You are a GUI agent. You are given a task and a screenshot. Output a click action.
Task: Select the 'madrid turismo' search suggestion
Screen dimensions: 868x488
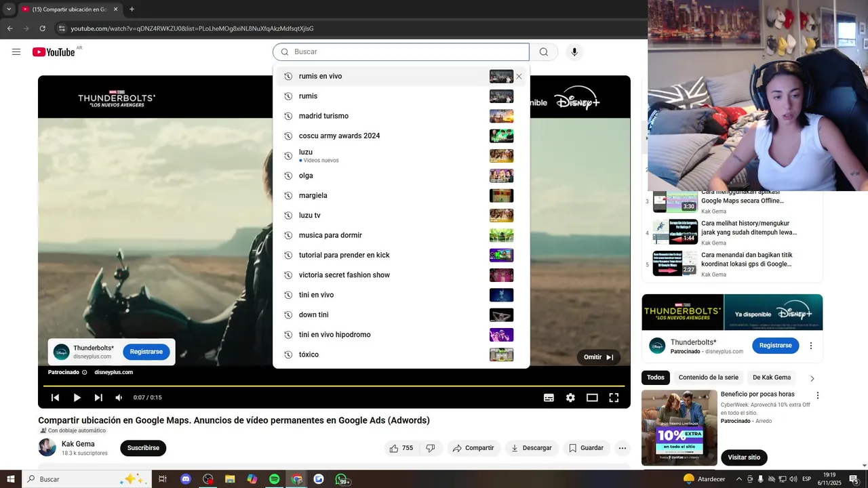(x=401, y=116)
